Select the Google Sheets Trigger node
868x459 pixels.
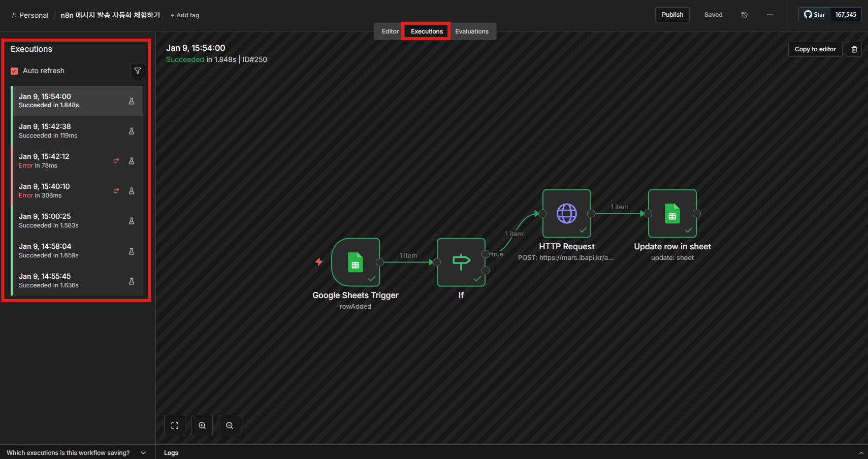(356, 262)
